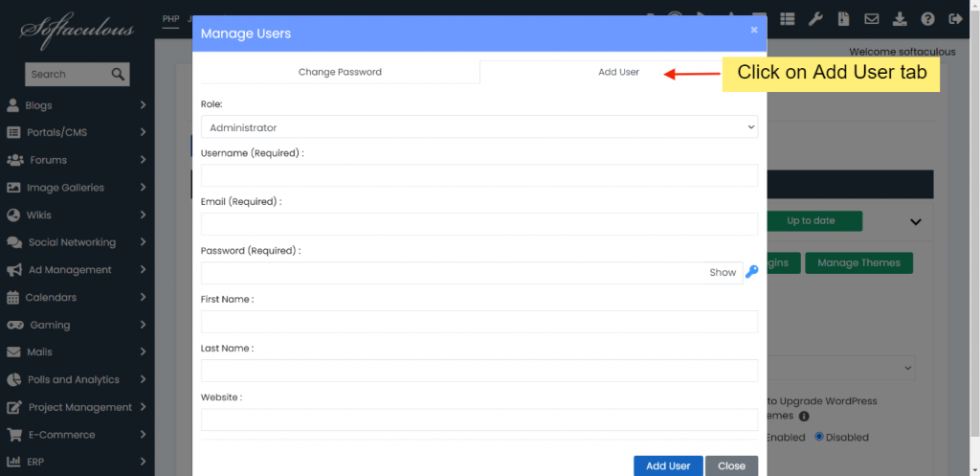Expand the Forums category chevron

(144, 160)
